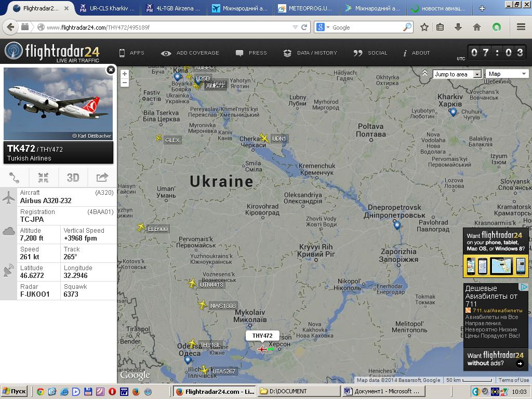
Task: Click the center-on-aircraft arrows icon
Action: pos(44,178)
